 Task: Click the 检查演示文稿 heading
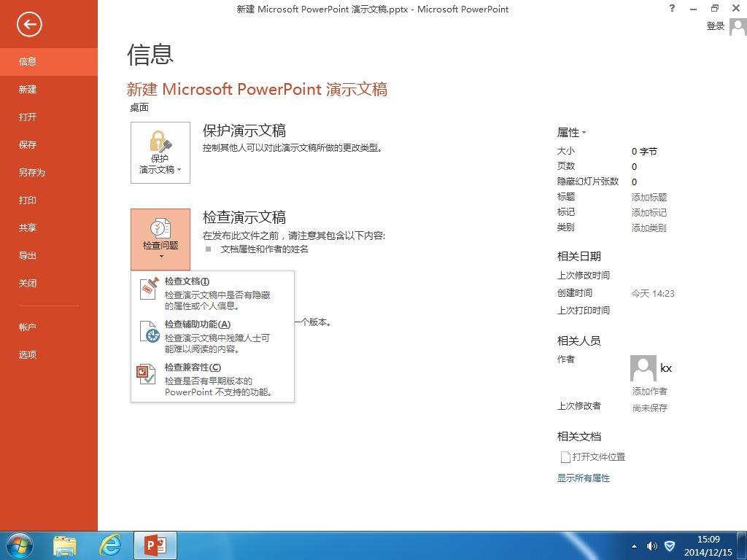[x=244, y=217]
